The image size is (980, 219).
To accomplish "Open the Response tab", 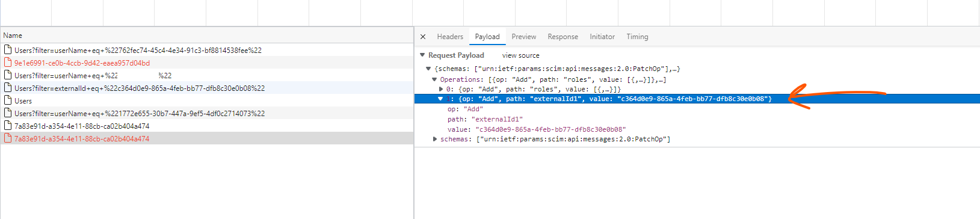I will click(x=563, y=37).
